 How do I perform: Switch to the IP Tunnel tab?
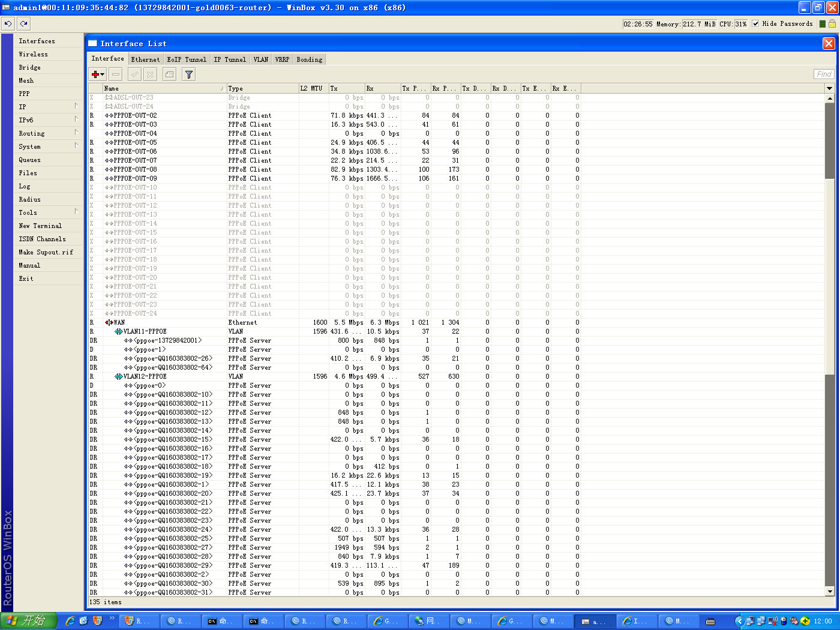[x=230, y=59]
